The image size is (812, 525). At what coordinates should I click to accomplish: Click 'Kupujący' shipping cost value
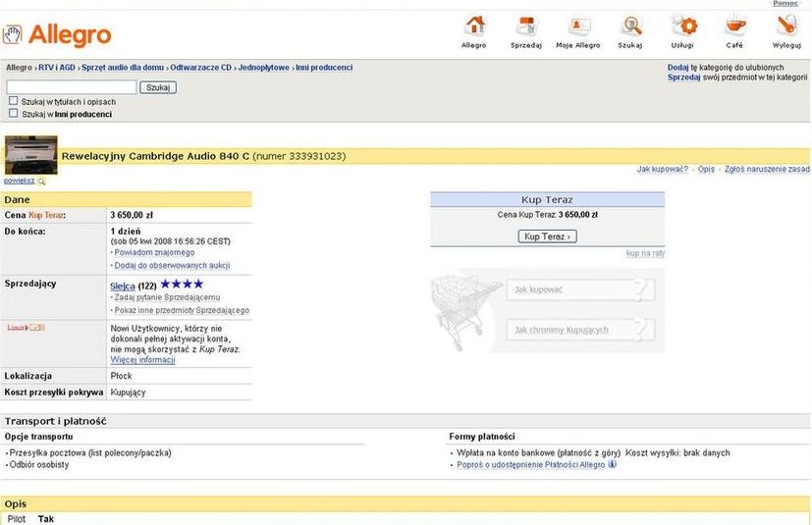(128, 393)
